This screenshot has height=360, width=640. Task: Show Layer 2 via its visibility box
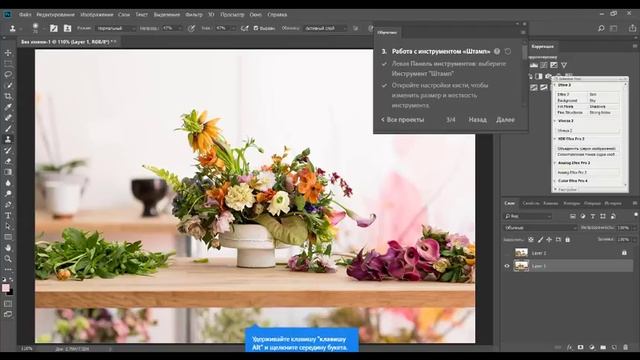(507, 253)
